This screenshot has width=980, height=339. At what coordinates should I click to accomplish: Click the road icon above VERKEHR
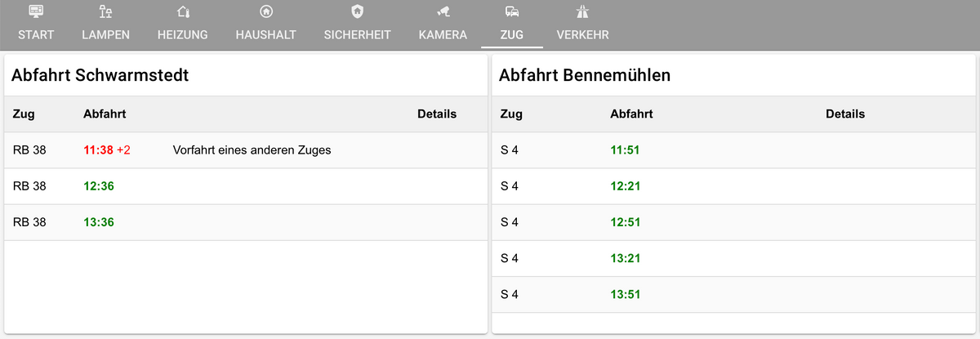[x=582, y=11]
